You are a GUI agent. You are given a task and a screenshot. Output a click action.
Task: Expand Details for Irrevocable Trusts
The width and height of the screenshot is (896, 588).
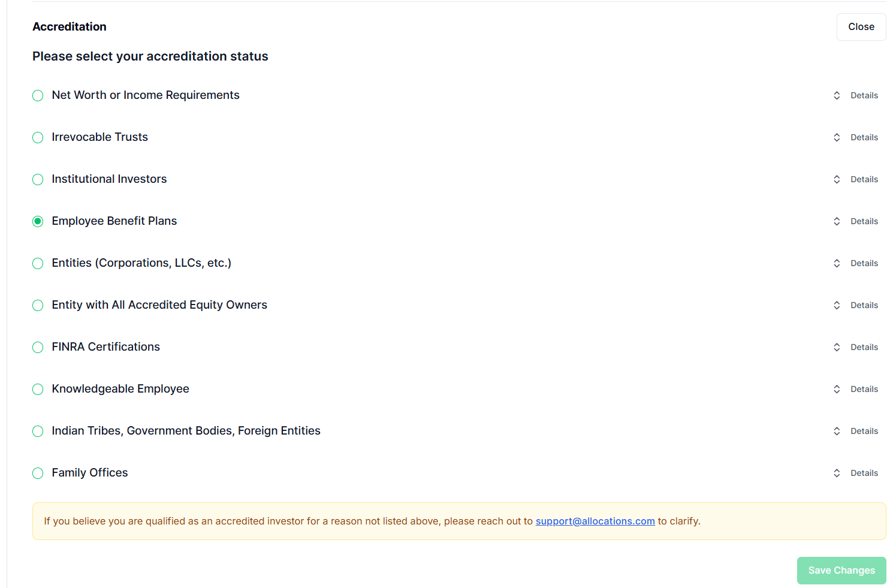tap(864, 138)
